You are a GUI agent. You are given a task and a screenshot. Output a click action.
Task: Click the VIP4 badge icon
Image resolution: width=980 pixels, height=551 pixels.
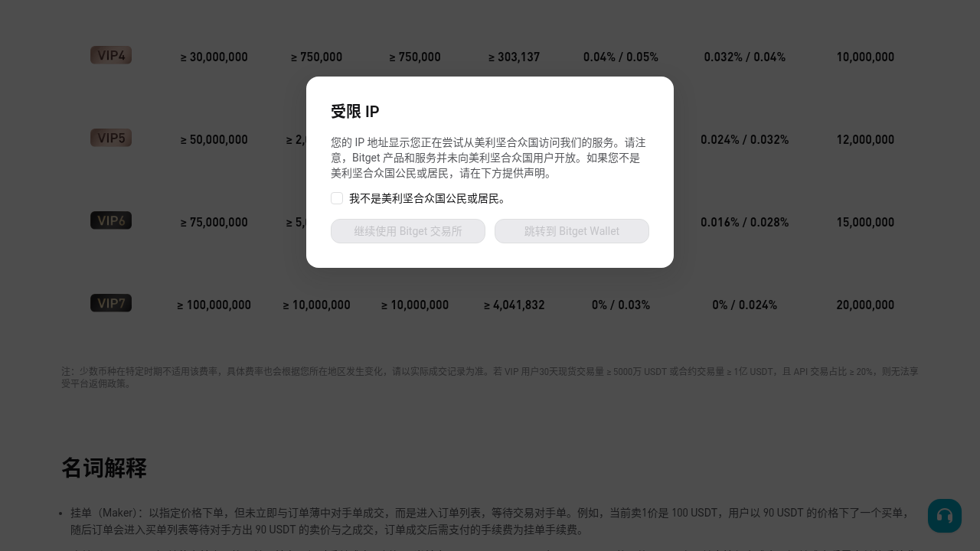point(111,55)
